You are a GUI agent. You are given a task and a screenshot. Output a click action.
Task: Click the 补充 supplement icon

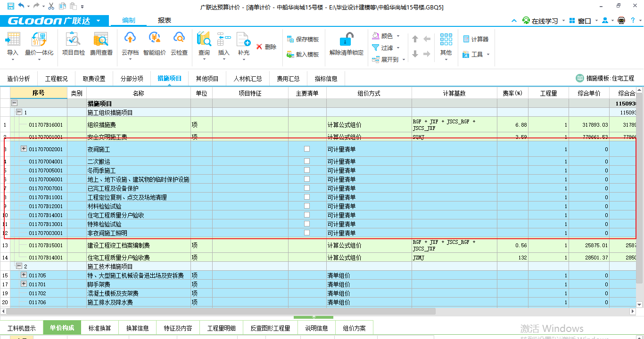click(243, 40)
